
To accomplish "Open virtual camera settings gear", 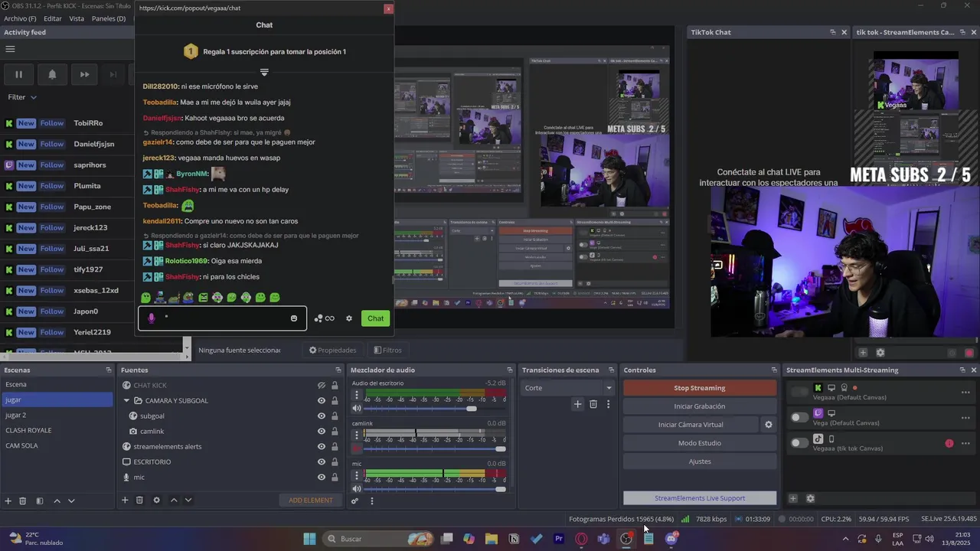I will (x=769, y=425).
